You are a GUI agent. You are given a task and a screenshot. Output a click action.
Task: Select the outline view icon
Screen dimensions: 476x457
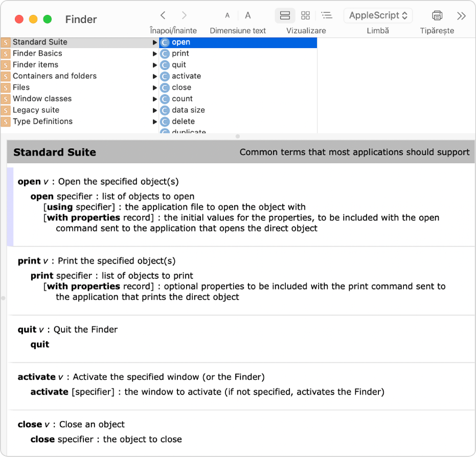click(326, 15)
